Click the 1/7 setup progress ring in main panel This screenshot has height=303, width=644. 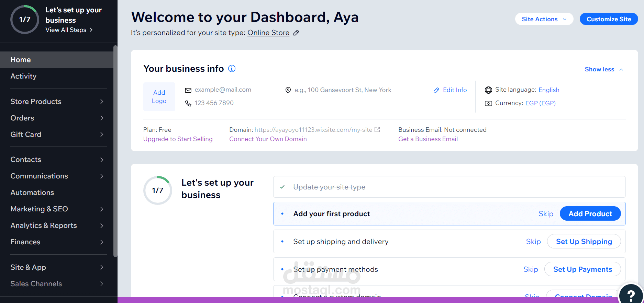[x=158, y=190]
